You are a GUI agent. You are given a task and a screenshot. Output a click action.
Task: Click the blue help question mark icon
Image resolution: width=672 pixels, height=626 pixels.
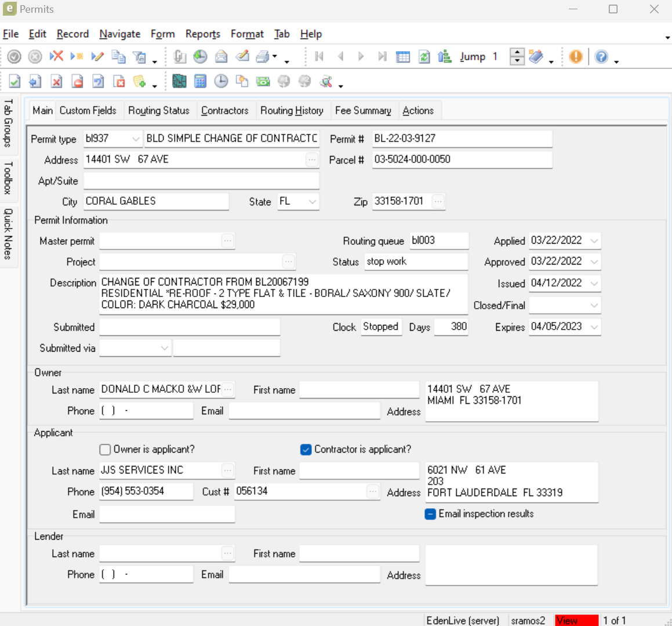601,56
